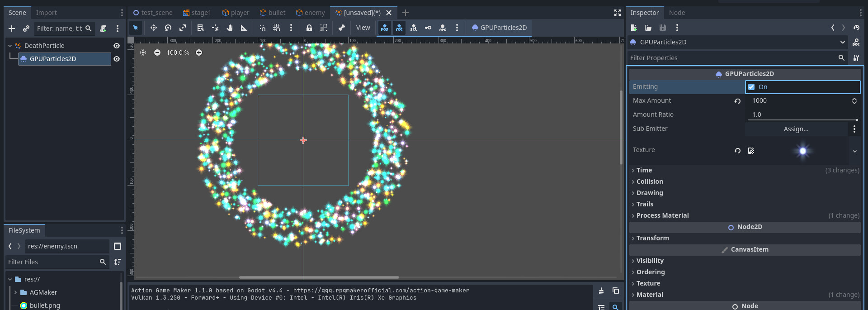Screen dimensions: 868x310
Task: Open the Texture dropdown arrow
Action: point(855,151)
